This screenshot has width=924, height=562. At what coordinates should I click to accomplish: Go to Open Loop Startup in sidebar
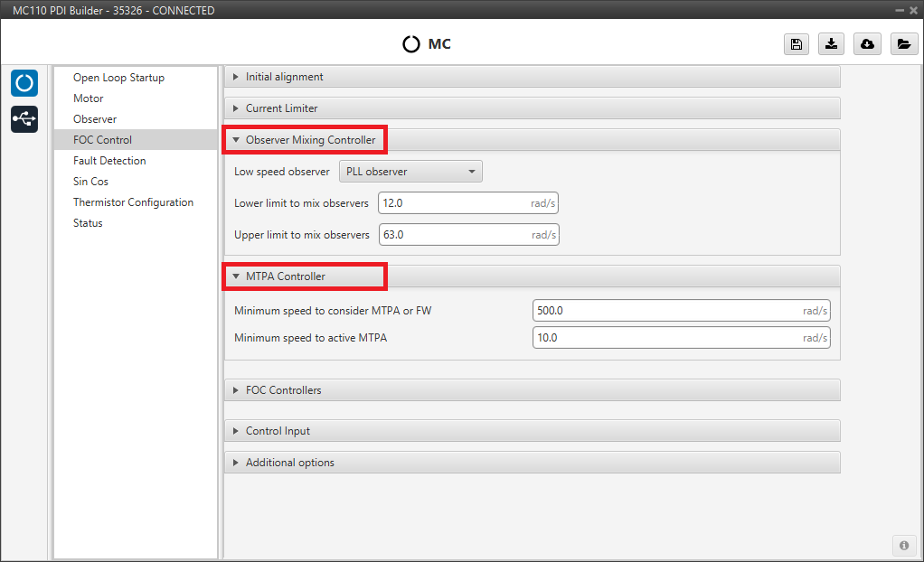click(118, 78)
